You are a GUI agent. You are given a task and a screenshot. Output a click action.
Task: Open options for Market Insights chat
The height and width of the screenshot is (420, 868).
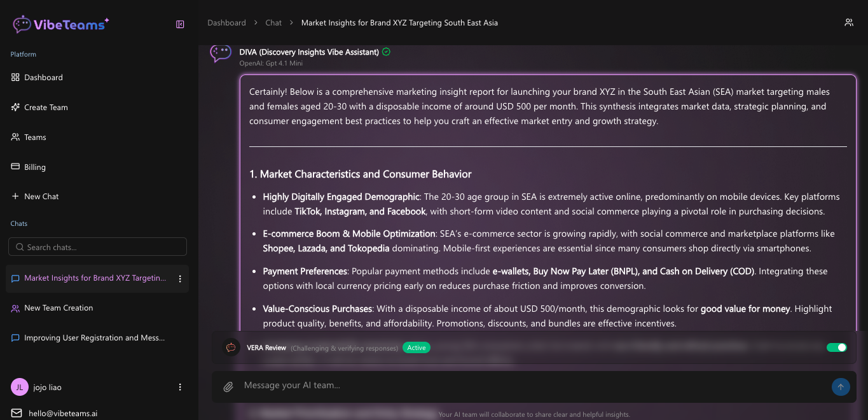click(x=180, y=279)
